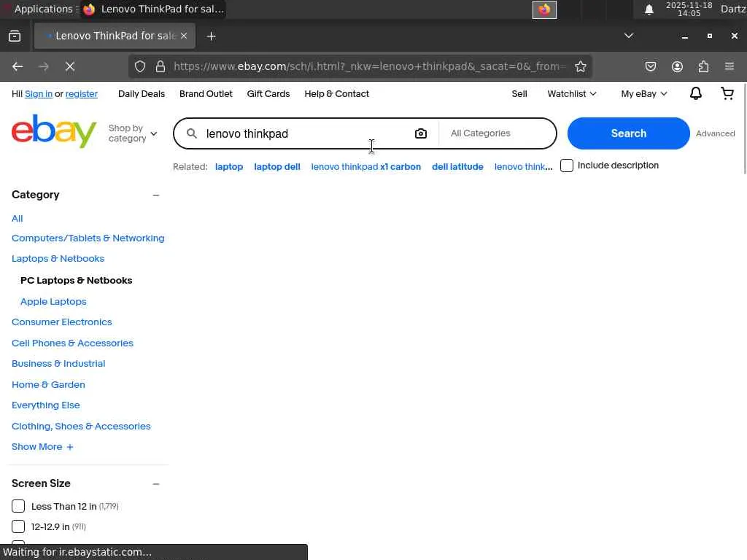Open image search camera icon
The width and height of the screenshot is (747, 560).
click(x=421, y=134)
